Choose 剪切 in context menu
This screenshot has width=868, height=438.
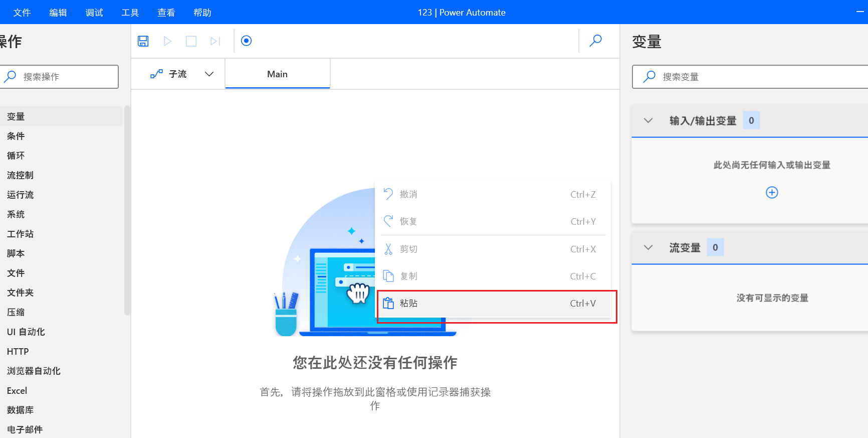tap(494, 249)
